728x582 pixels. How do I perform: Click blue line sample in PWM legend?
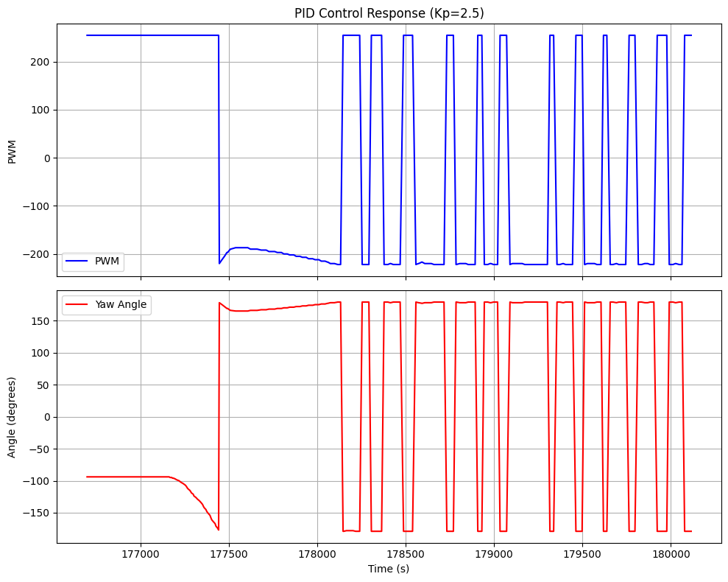[x=77, y=262]
